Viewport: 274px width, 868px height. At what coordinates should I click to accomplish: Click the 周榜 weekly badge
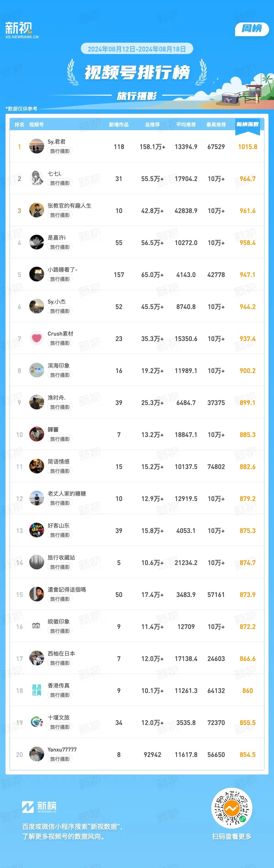pos(252,29)
